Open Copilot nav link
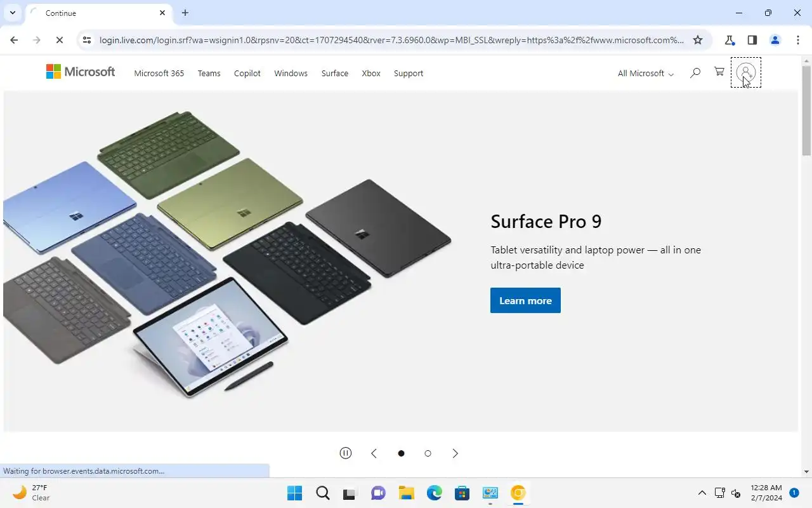The image size is (812, 508). 247,73
